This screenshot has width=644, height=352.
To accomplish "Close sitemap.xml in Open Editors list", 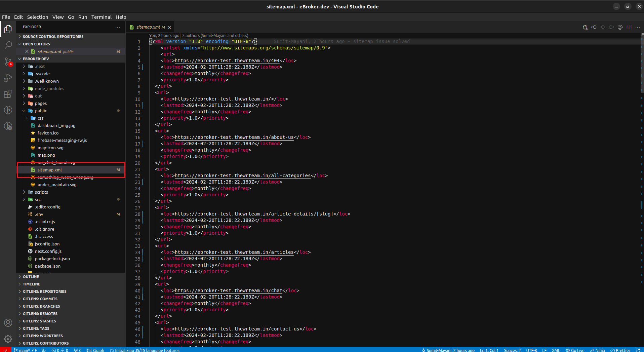I will [27, 51].
